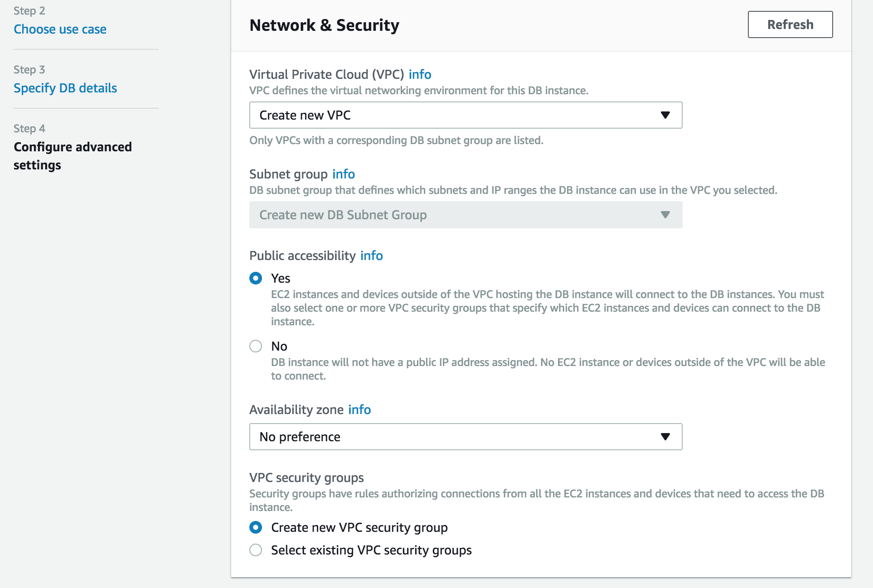873x588 pixels.
Task: Click Configure advanced settings step label
Action: [73, 156]
